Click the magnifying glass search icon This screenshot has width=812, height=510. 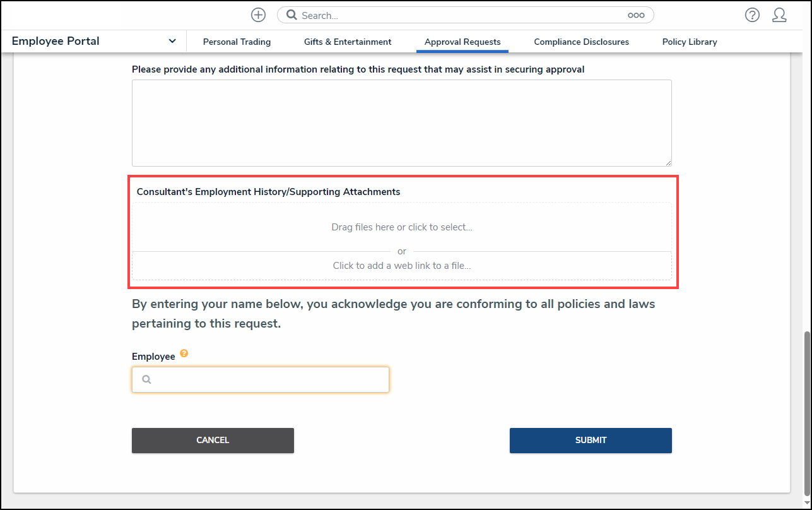click(291, 15)
